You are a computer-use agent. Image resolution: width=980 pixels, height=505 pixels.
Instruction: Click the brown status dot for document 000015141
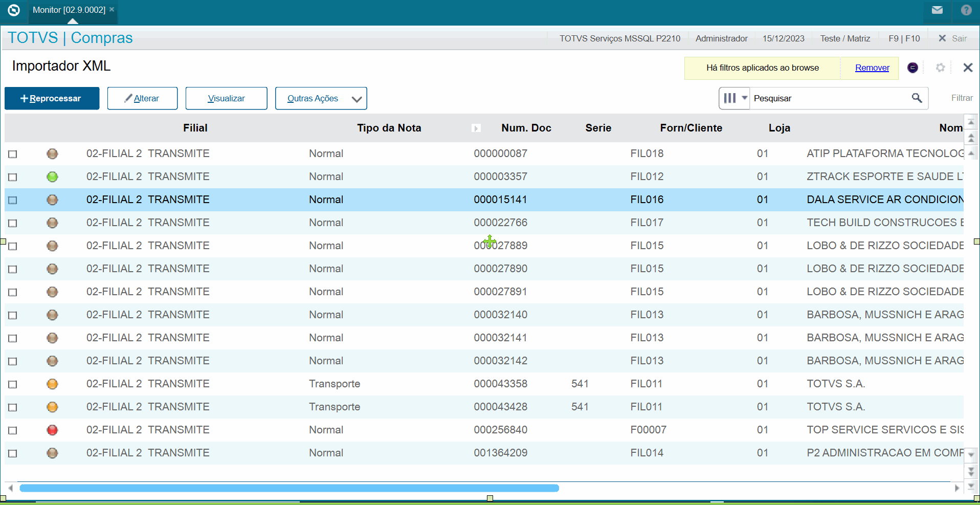52,200
